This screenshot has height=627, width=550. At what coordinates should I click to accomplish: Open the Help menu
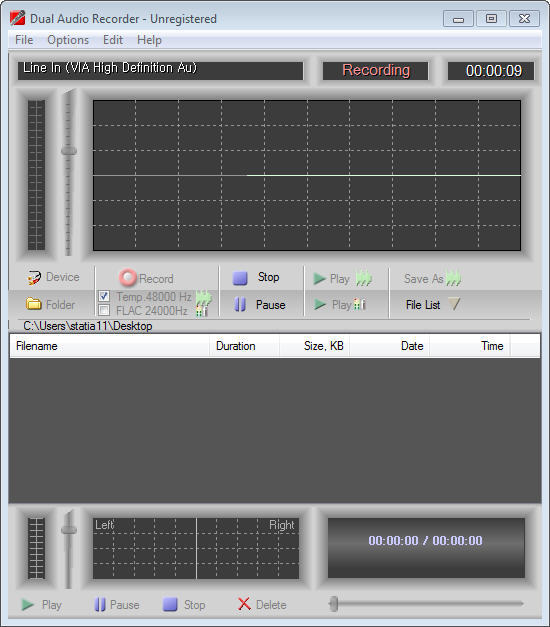pyautogui.click(x=149, y=40)
